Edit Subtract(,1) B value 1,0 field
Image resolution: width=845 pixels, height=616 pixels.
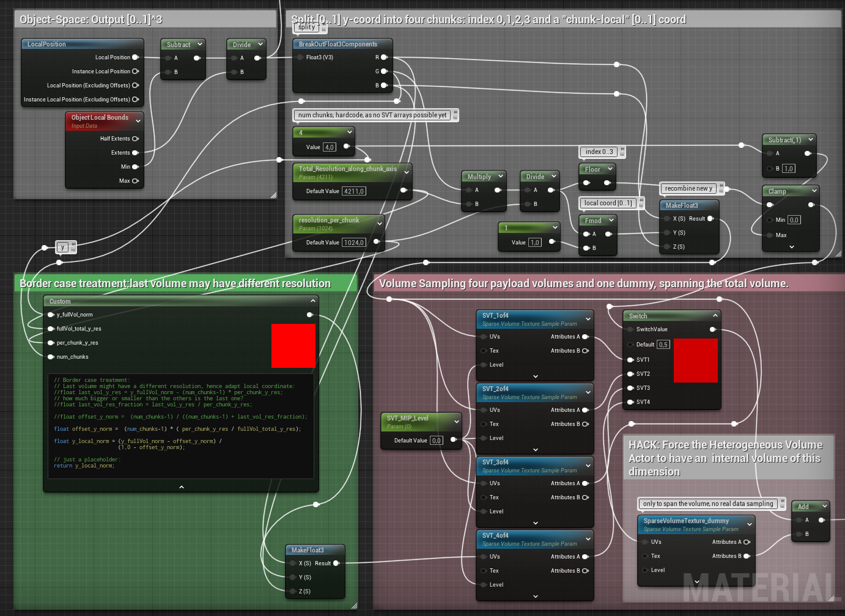coord(789,169)
